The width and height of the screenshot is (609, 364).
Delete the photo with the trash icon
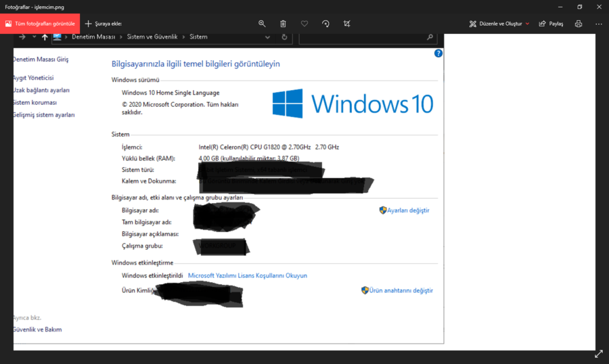click(283, 24)
